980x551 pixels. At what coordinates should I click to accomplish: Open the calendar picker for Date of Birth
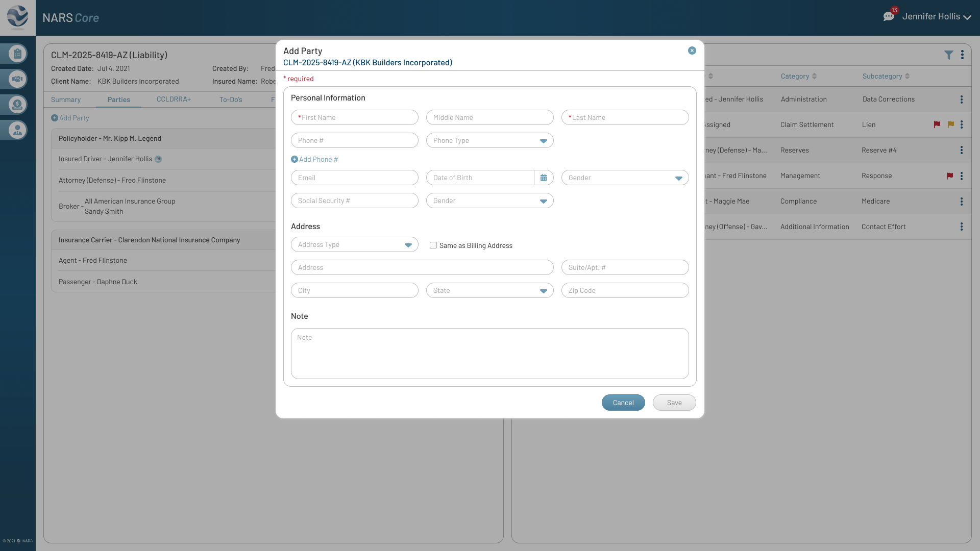(x=543, y=178)
